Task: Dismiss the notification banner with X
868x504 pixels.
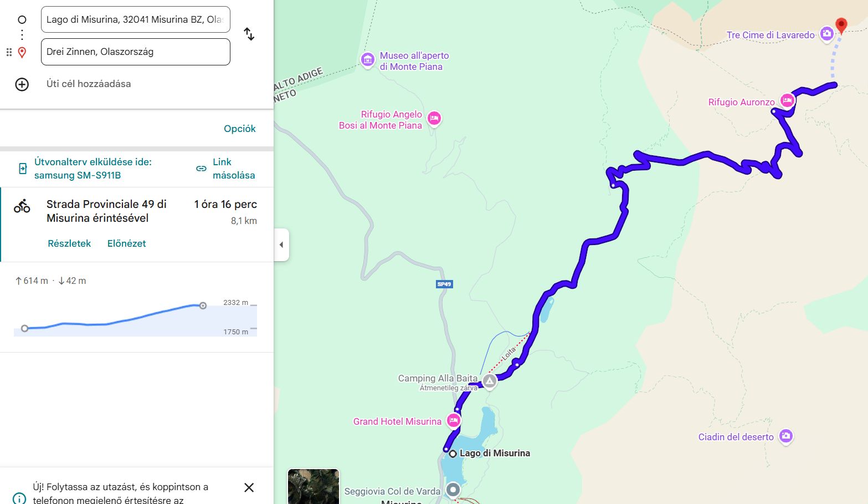Action: [x=249, y=487]
